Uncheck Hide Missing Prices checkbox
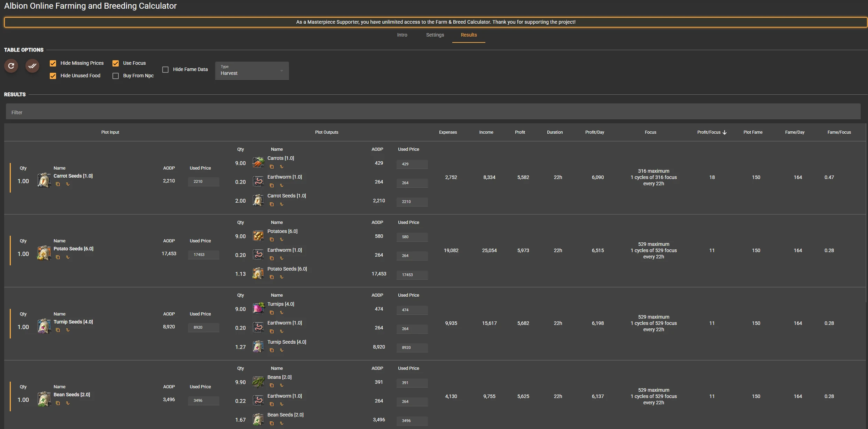Screen dimensions: 868x429 [53, 63]
